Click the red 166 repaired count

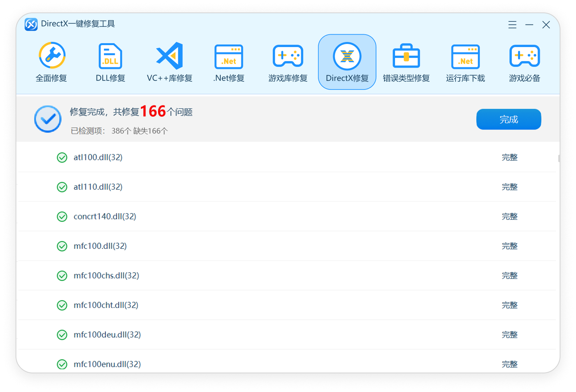(x=153, y=112)
